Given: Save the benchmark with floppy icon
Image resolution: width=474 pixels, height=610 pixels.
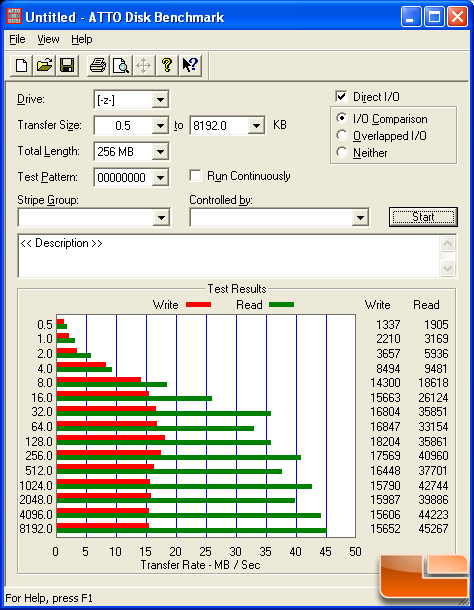Looking at the screenshot, I should pyautogui.click(x=67, y=65).
